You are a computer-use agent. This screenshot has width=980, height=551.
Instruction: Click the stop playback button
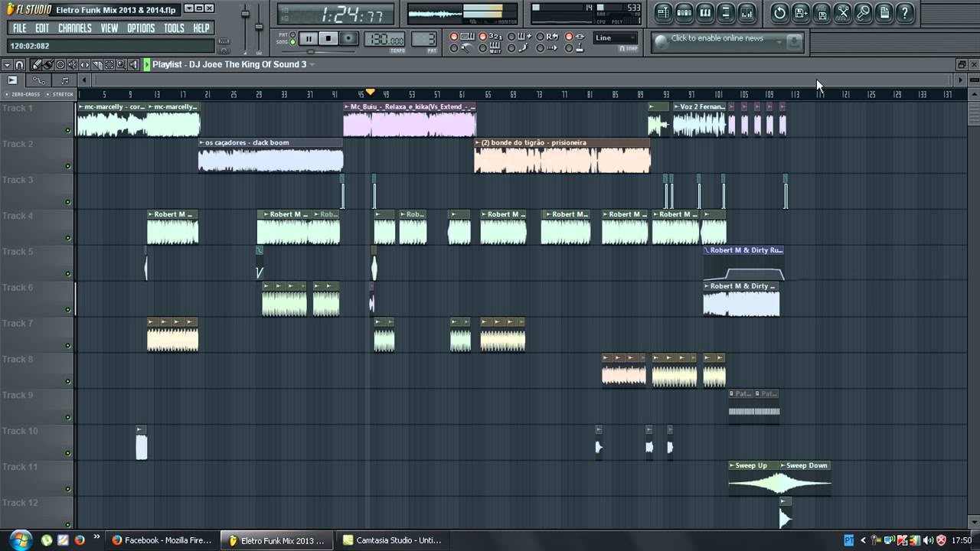[328, 38]
